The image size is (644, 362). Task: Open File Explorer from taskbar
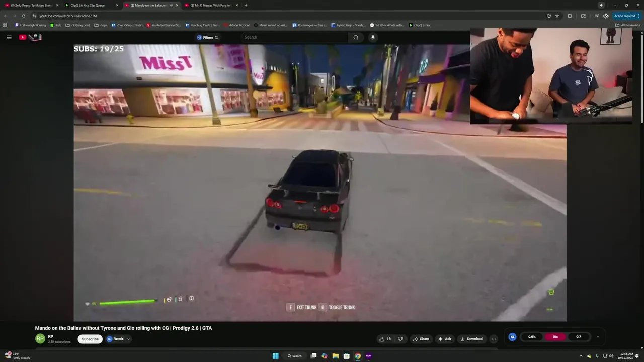click(335, 356)
